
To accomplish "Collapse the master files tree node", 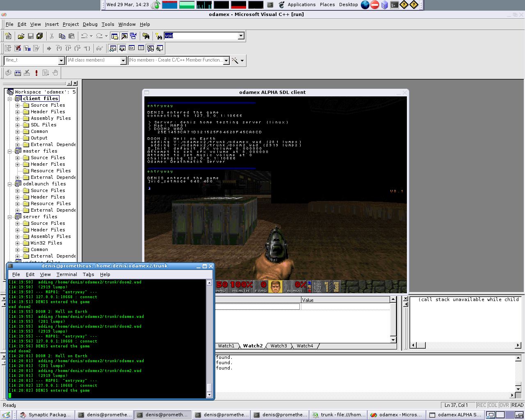I will point(10,151).
